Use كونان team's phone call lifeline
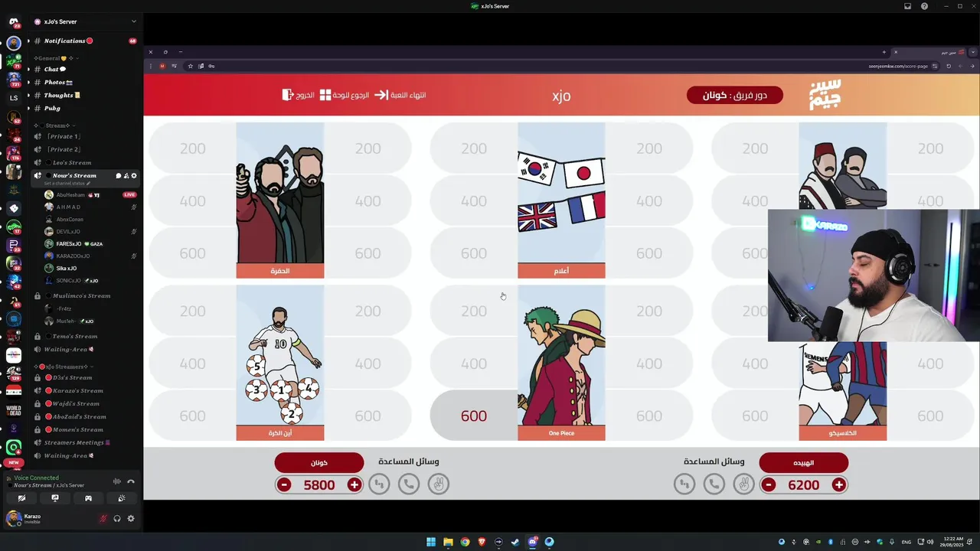This screenshot has width=980, height=551. point(408,484)
